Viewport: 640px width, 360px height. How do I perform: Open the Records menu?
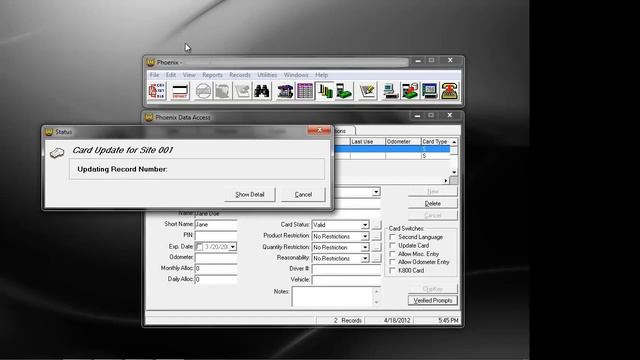tap(240, 75)
